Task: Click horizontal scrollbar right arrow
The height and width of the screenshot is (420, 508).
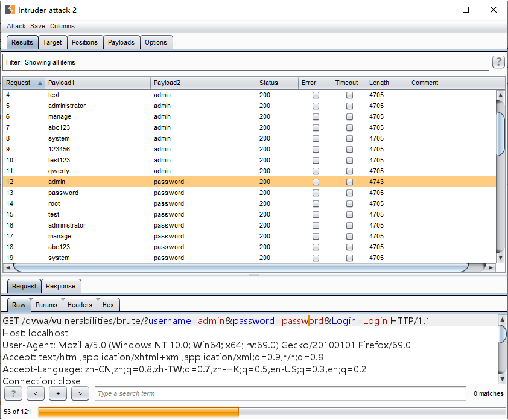Action: click(x=491, y=268)
